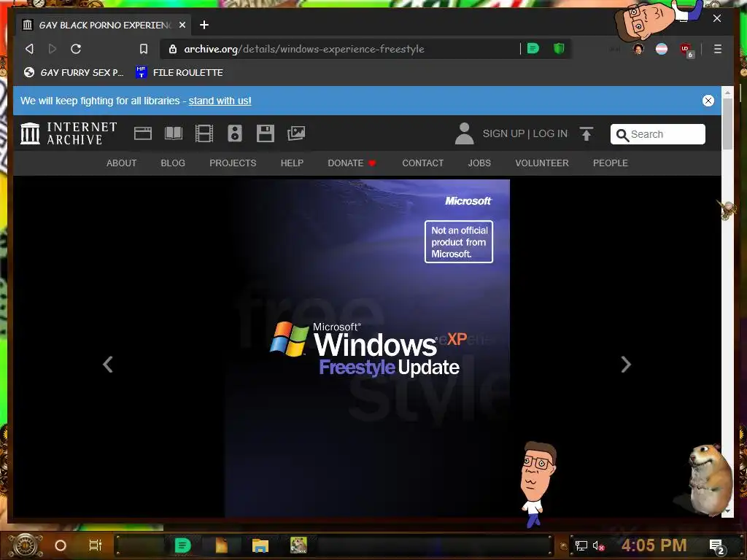Click the user avatar icon
This screenshot has height=560, width=747.
click(464, 133)
